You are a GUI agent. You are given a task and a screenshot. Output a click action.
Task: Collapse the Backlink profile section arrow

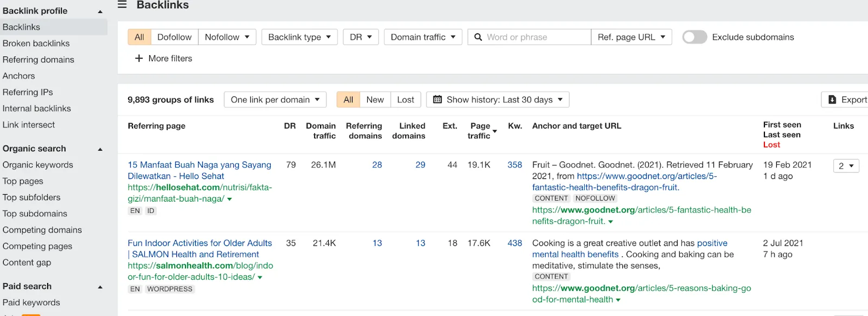[x=100, y=11]
